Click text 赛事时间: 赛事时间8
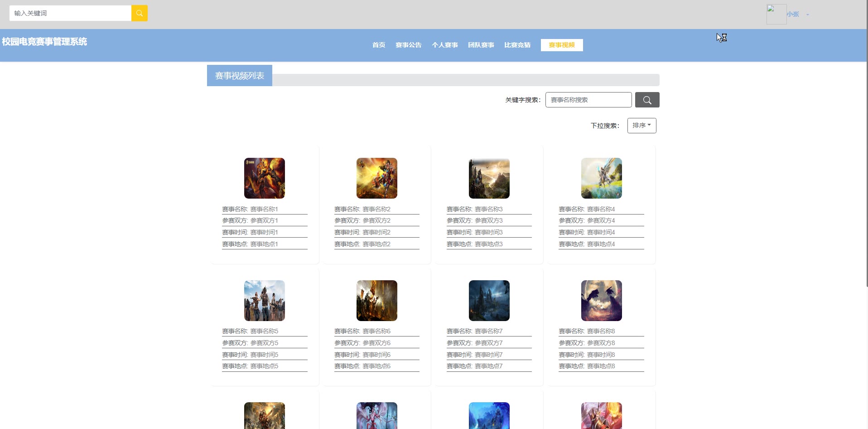The height and width of the screenshot is (429, 868). point(587,355)
